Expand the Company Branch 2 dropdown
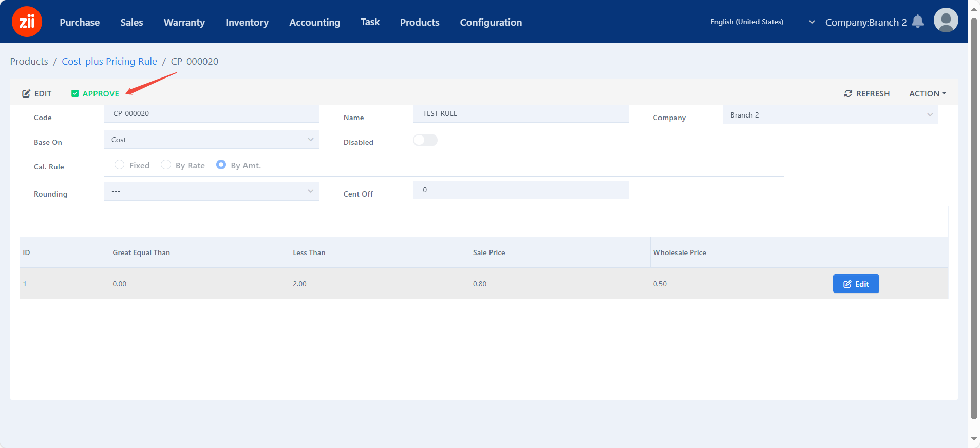The width and height of the screenshot is (980, 448). pos(830,115)
